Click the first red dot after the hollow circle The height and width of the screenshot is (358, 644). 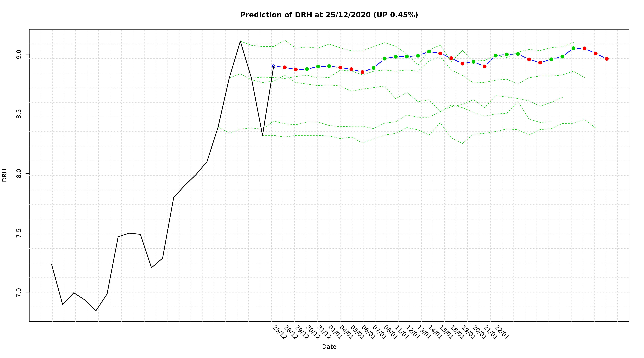(x=285, y=67)
